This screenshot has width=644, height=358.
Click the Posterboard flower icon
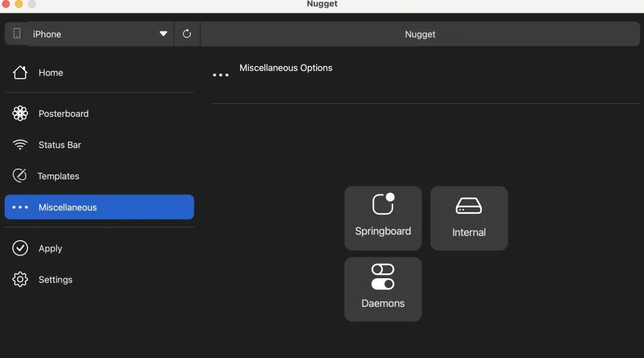(x=20, y=113)
